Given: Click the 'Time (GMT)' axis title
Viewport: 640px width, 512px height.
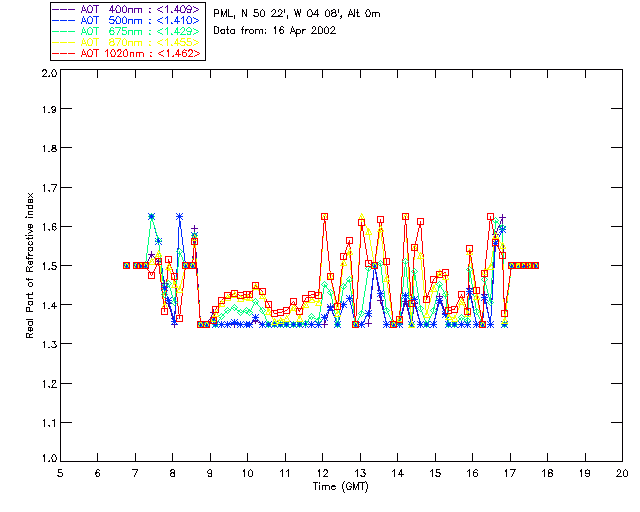Looking at the screenshot, I should [340, 487].
